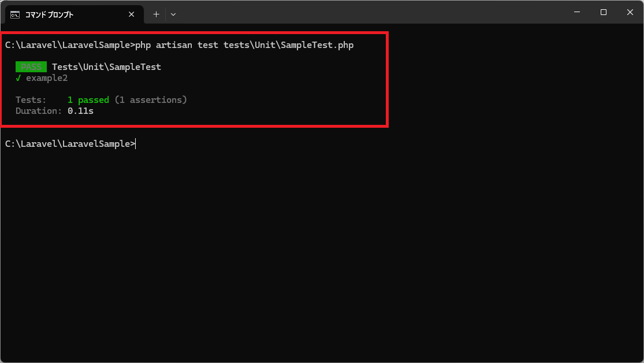Minimize the terminal window
This screenshot has width=644, height=363.
[x=577, y=12]
